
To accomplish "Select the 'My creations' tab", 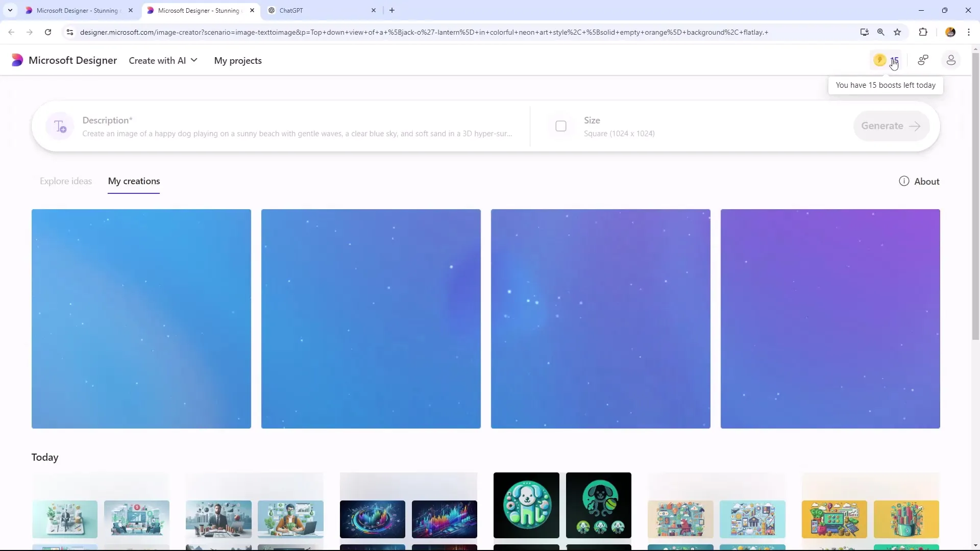I will 134,181.
